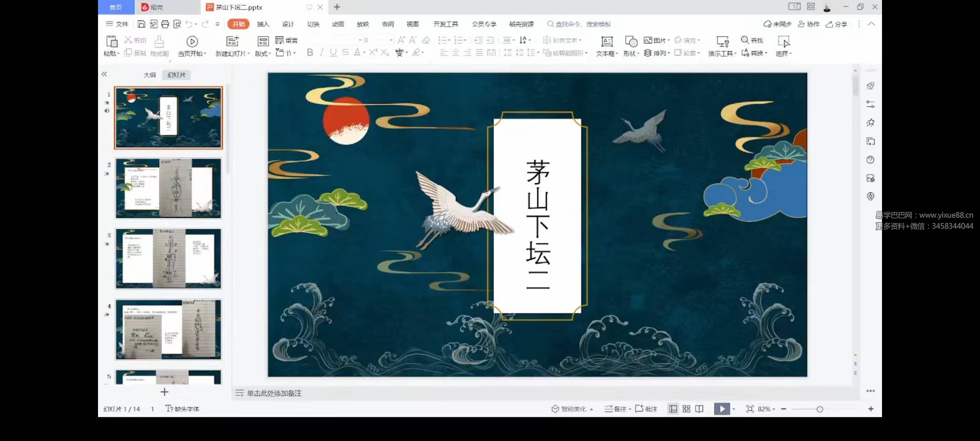Screen dimensions: 980x441
Task: Select slide 3 thumbnail in panel
Action: pyautogui.click(x=168, y=258)
